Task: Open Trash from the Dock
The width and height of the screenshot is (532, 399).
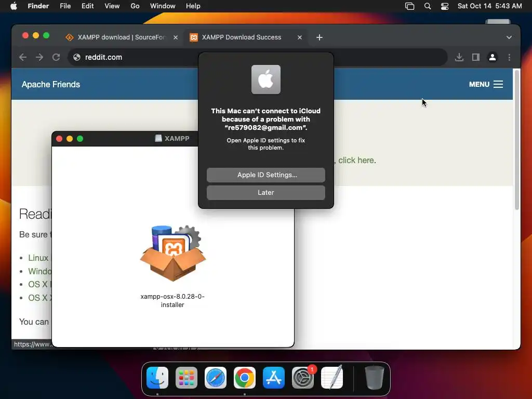Action: pyautogui.click(x=374, y=378)
